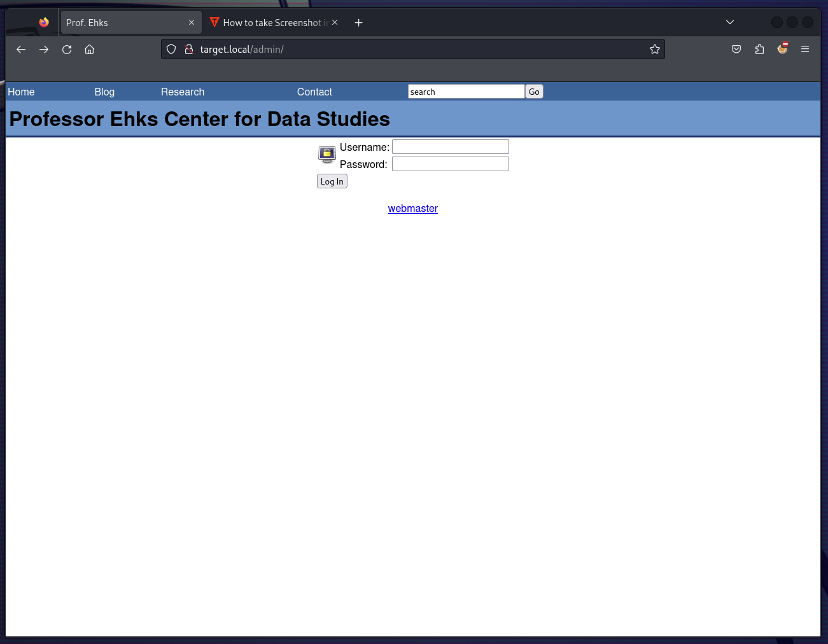828x644 pixels.
Task: Open a new browser tab with the plus
Action: click(x=358, y=22)
